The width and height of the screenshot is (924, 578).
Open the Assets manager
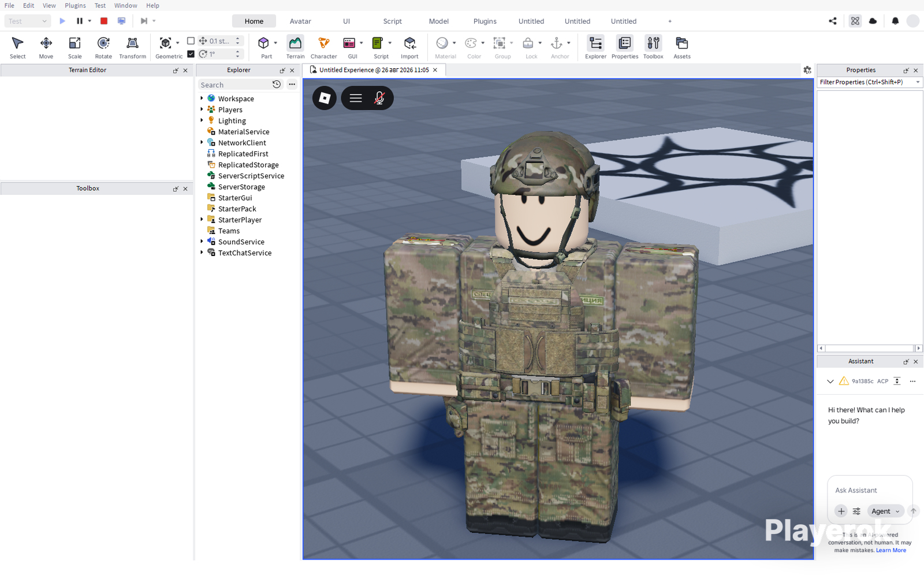[x=682, y=47]
